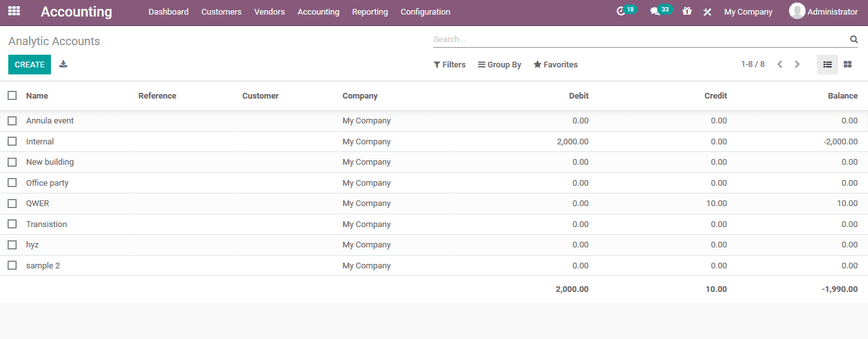The image size is (868, 339).
Task: Open the Configuration menu
Action: pyautogui.click(x=425, y=12)
